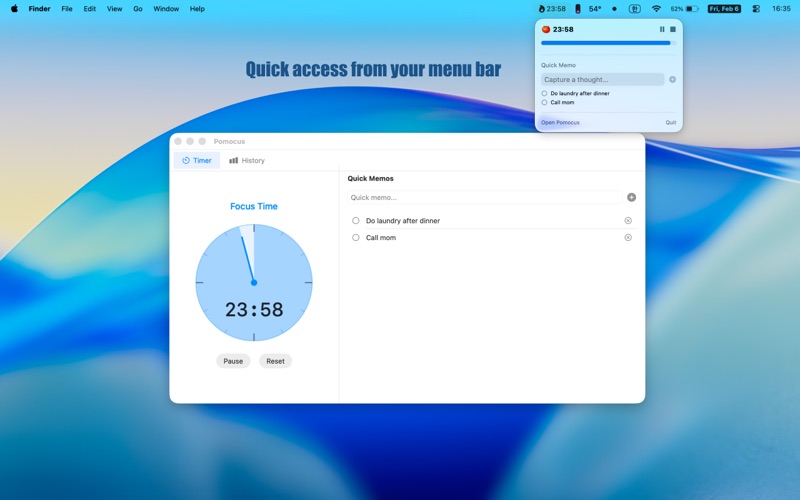Viewport: 800px width, 500px height.
Task: Click the Korean input source icon
Action: pos(635,9)
